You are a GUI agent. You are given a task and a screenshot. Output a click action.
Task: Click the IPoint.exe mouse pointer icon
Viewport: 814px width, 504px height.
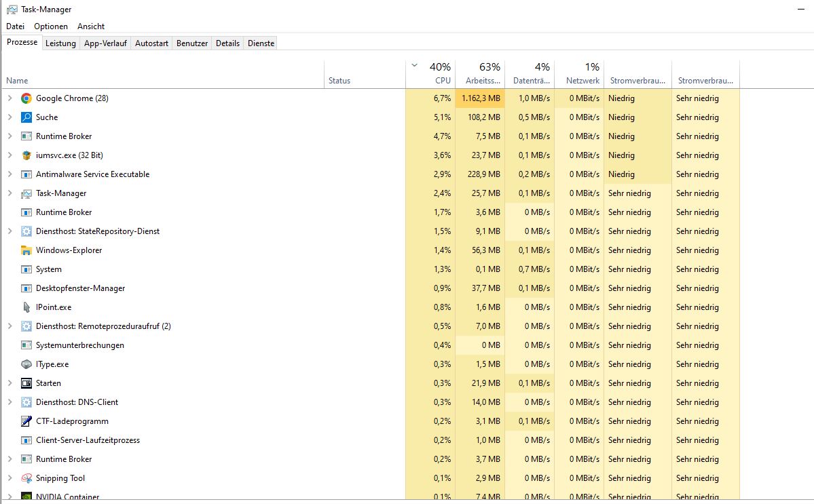coord(26,307)
